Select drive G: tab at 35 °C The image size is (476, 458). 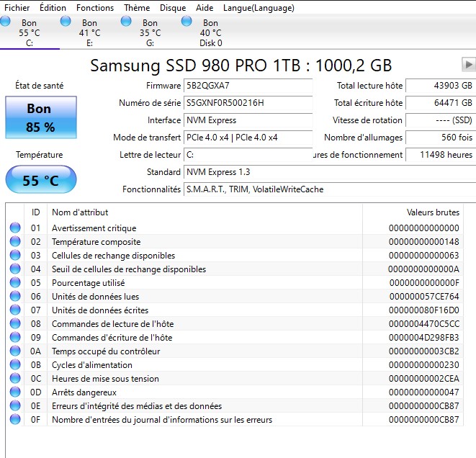pos(151,32)
